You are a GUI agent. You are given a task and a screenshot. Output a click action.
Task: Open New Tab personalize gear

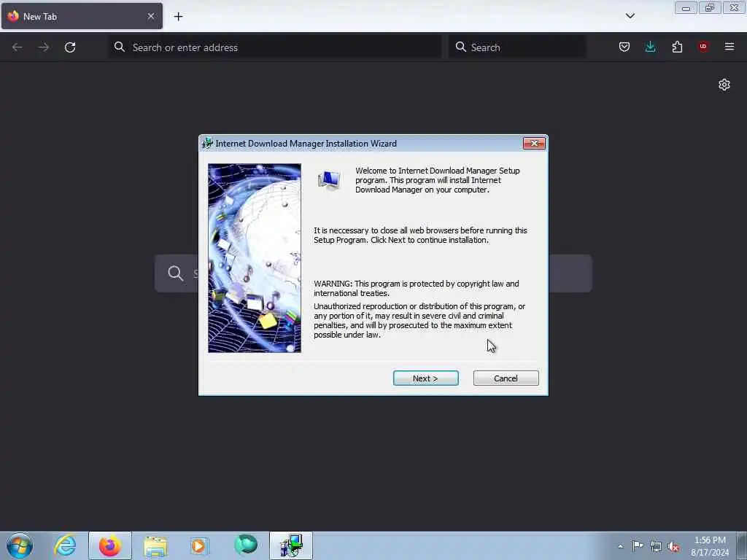pos(724,85)
